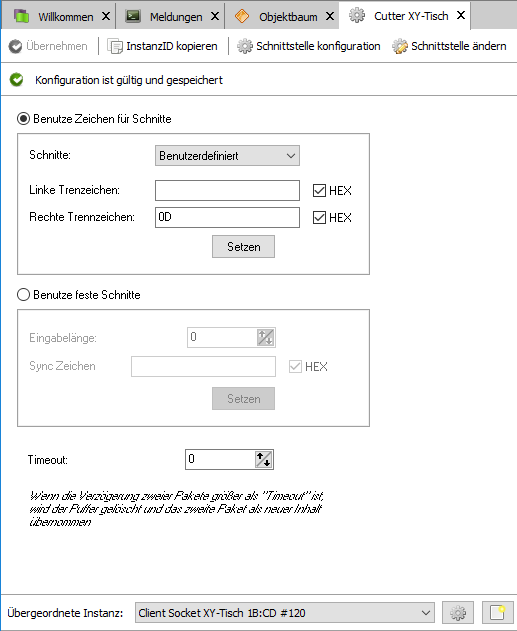Click new instance icon at bottom right
This screenshot has width=517, height=631.
point(498,613)
